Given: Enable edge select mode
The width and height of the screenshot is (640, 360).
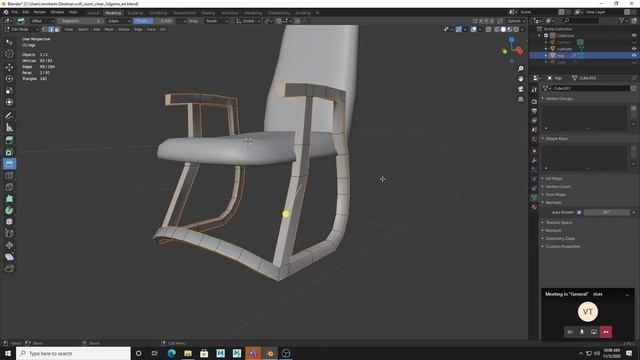Looking at the screenshot, I should point(51,29).
